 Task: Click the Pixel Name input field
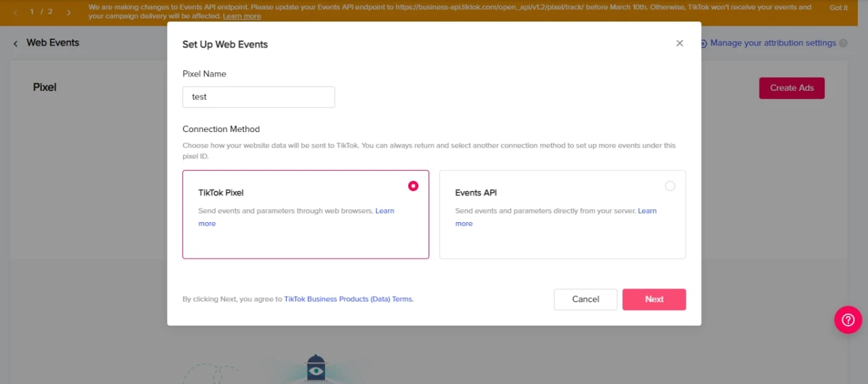[258, 97]
